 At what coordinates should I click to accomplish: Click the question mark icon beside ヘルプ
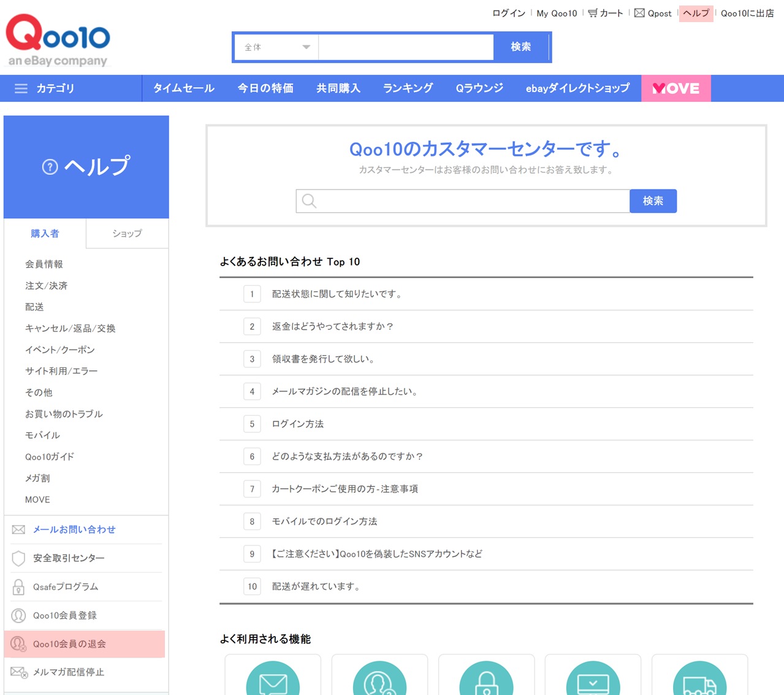pyautogui.click(x=49, y=166)
